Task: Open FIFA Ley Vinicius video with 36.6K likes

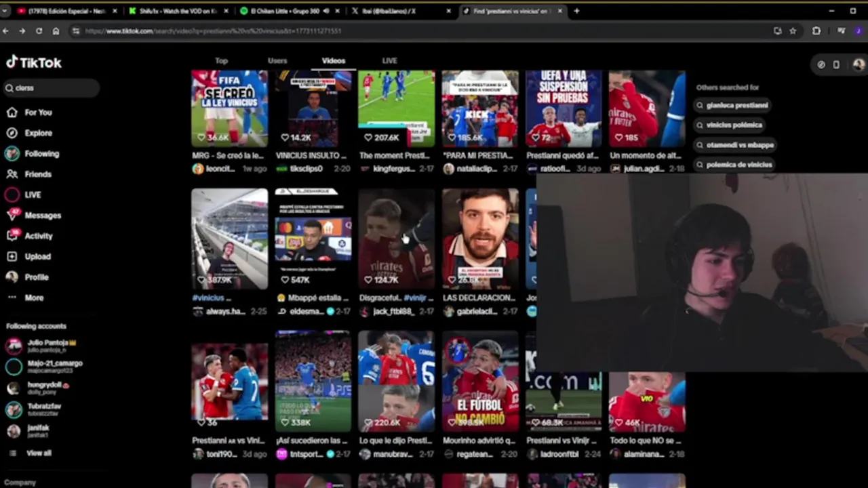Action: pos(229,108)
